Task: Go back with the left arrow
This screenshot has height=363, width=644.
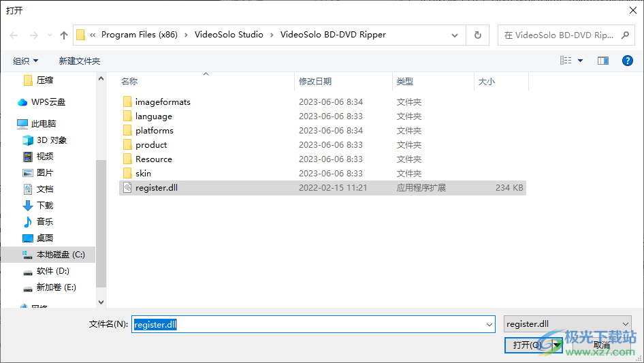Action: pos(14,35)
